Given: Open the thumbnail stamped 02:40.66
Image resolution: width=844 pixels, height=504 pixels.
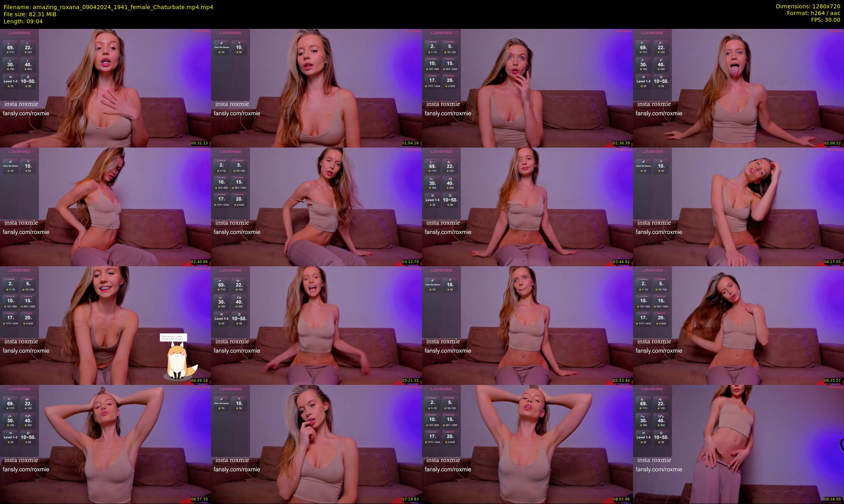Looking at the screenshot, I should pyautogui.click(x=105, y=207).
